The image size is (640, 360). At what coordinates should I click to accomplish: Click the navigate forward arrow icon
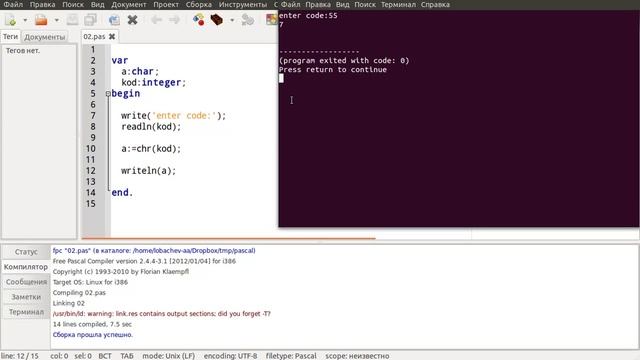(174, 20)
